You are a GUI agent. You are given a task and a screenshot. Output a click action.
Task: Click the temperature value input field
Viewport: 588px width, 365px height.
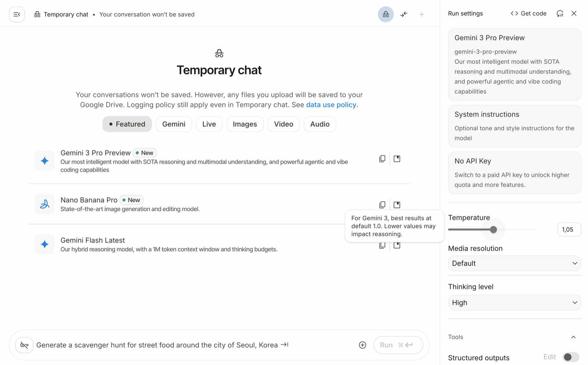click(x=569, y=230)
